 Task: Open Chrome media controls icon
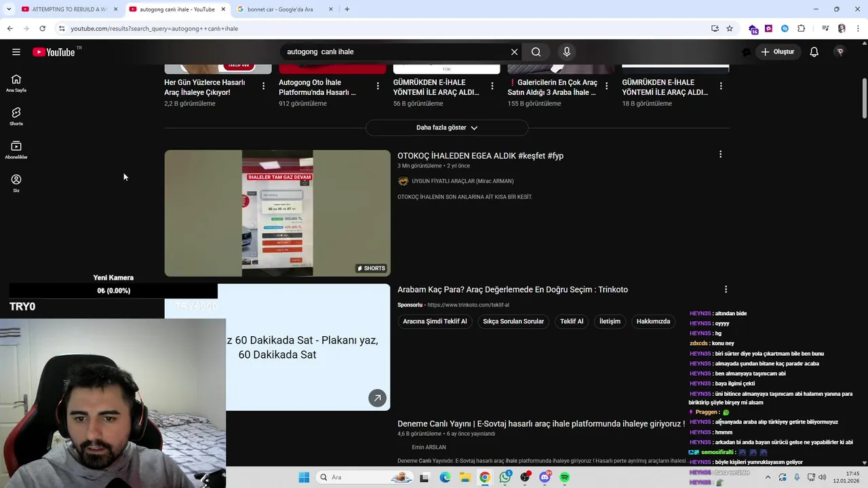click(x=825, y=28)
